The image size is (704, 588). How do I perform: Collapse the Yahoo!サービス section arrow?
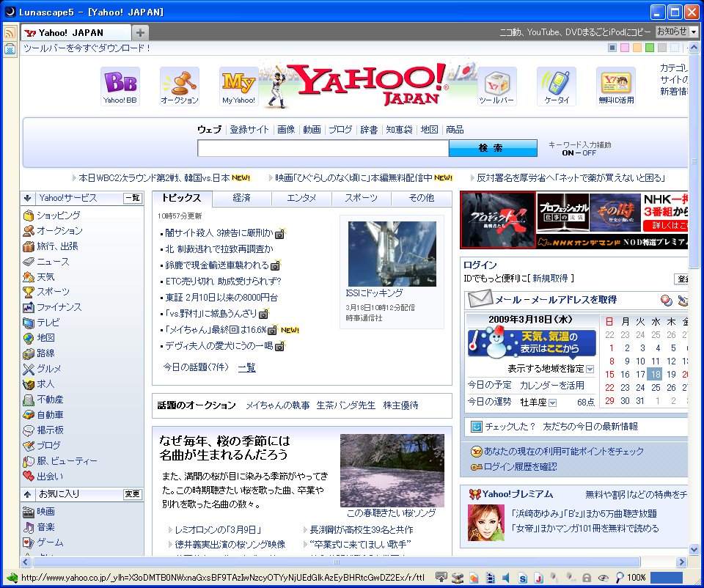tap(28, 198)
